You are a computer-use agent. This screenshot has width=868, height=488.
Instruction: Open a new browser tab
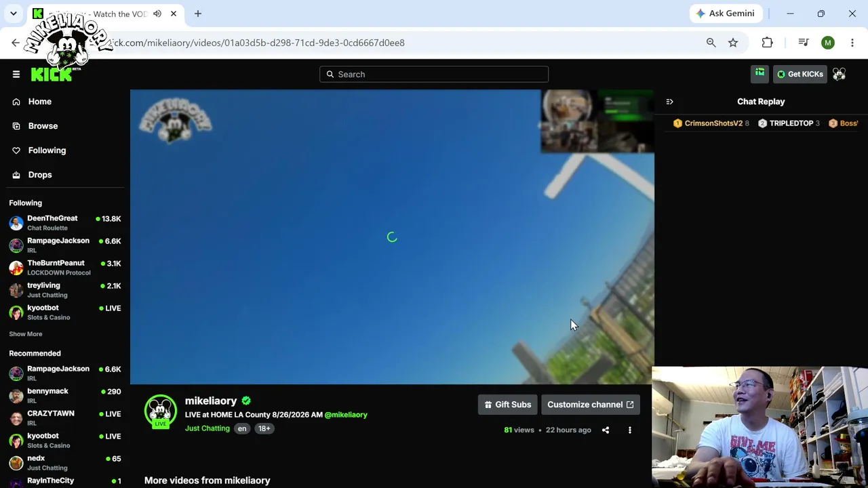(198, 14)
